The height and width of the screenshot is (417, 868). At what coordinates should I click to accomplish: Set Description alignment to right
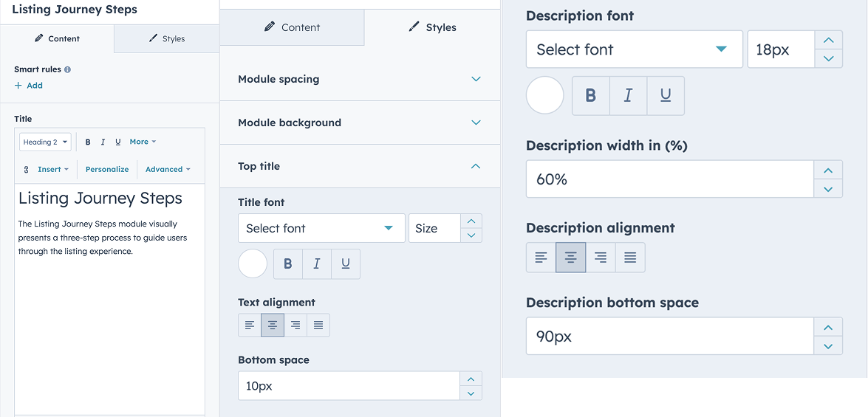click(x=601, y=258)
